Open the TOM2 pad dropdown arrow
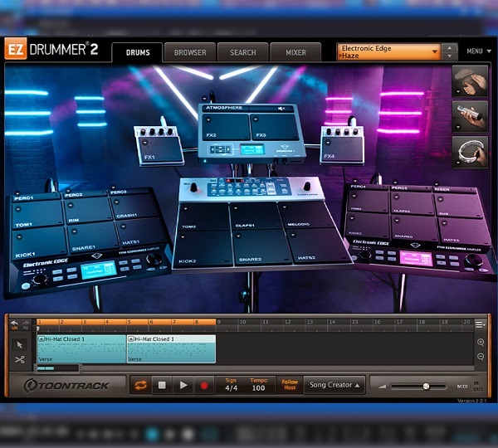 coord(186,208)
